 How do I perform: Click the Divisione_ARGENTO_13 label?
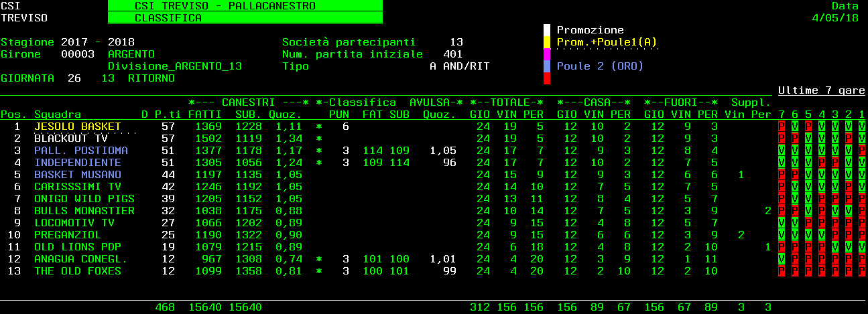pyautogui.click(x=175, y=66)
